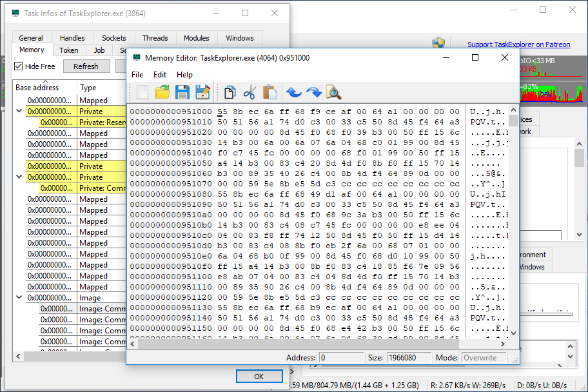The width and height of the screenshot is (588, 392).
Task: Open the Help menu in Memory Editor
Action: tap(184, 75)
